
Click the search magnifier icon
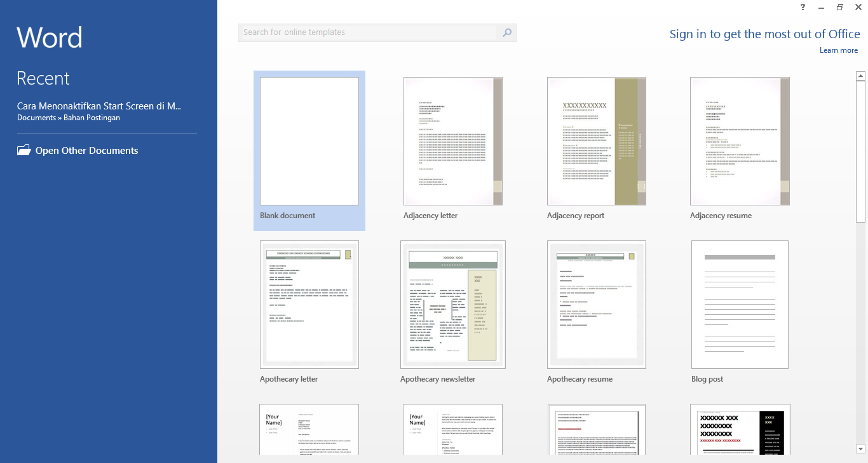coord(507,32)
